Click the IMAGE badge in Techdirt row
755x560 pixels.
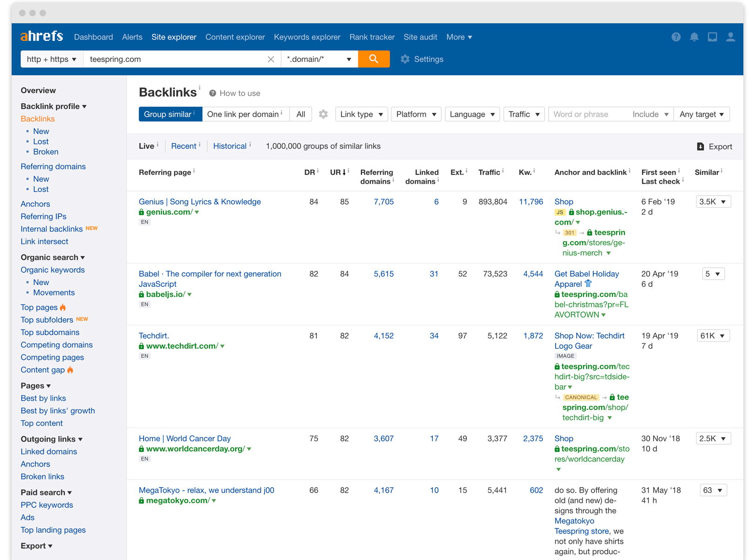[x=565, y=356]
